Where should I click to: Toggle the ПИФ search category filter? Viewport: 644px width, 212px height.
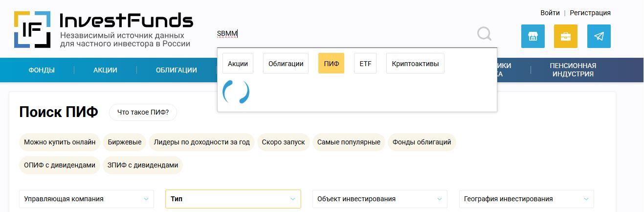click(331, 64)
